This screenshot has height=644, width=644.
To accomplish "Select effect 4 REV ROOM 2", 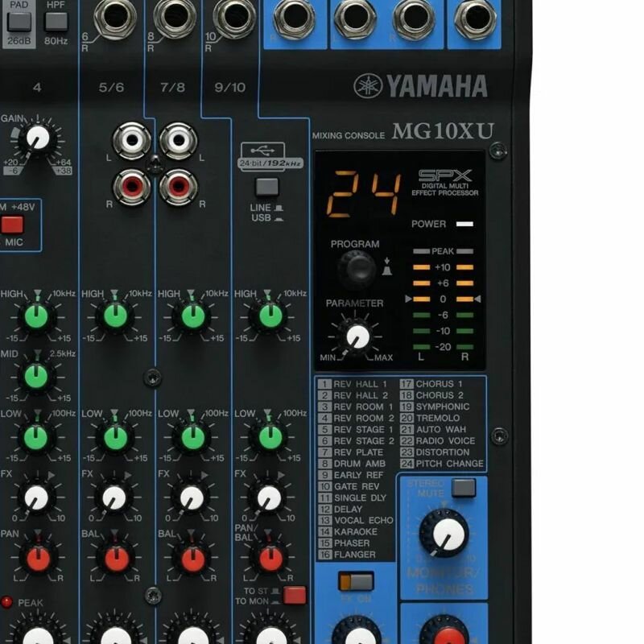I will pyautogui.click(x=356, y=418).
